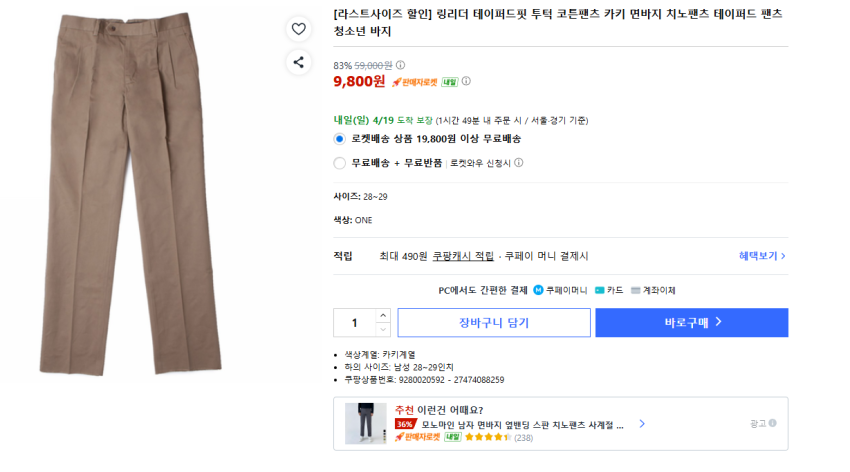Click 바로구매 button
This screenshot has height=472, width=850.
(691, 323)
